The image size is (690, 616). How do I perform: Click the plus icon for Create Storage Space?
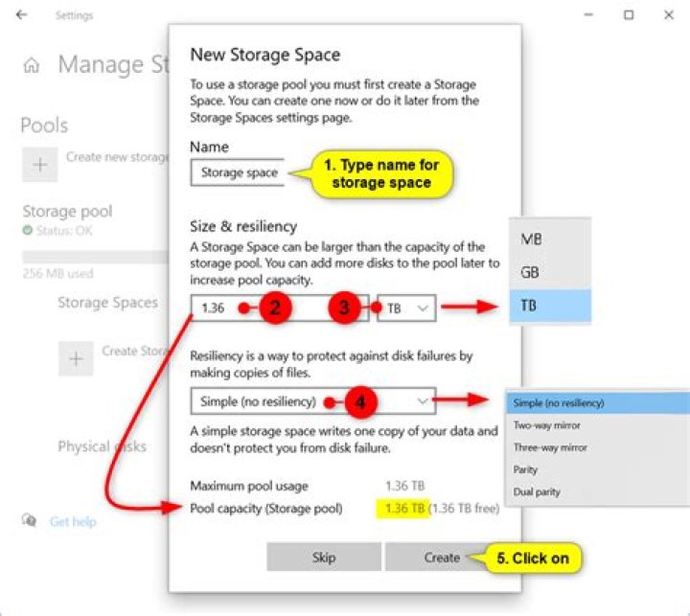click(x=76, y=359)
